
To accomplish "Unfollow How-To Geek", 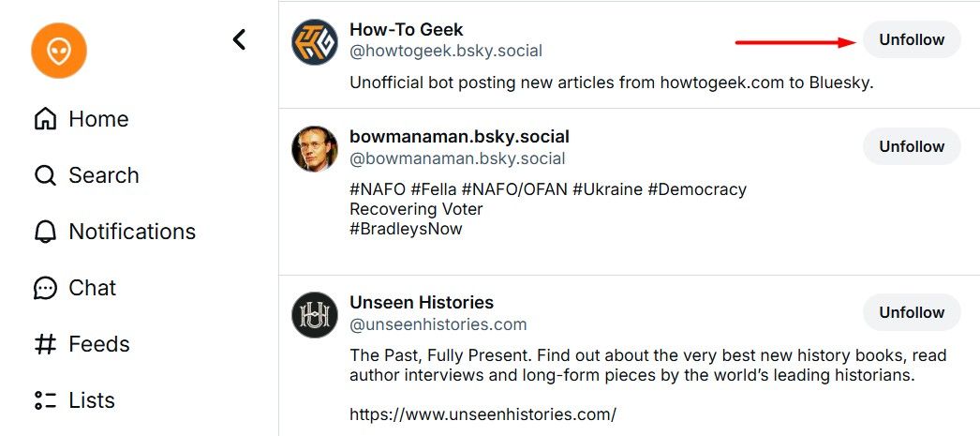I will click(x=912, y=40).
